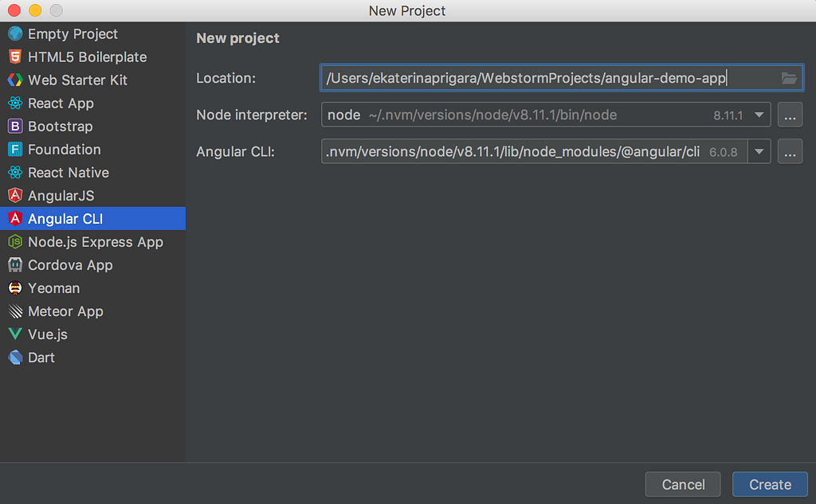Click the AngularJS shield icon

[15, 196]
